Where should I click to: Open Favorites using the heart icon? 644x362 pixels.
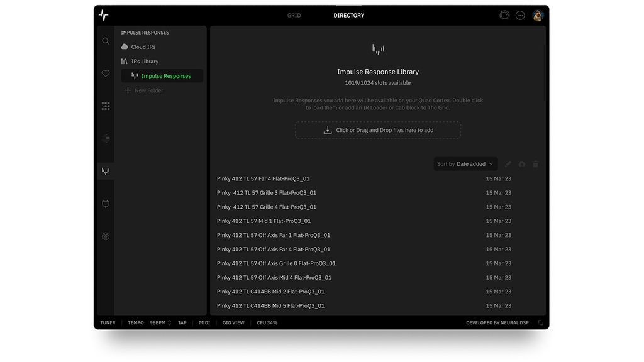106,73
